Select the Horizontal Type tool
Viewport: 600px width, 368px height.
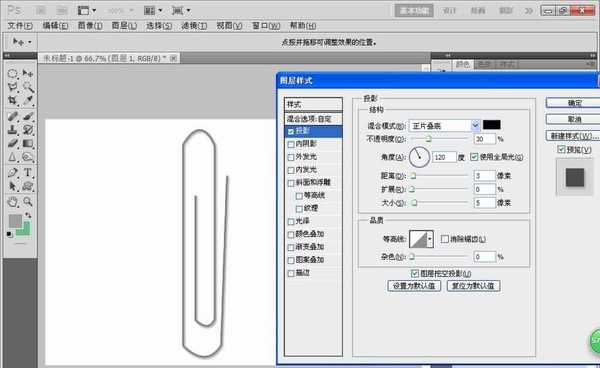(x=28, y=173)
